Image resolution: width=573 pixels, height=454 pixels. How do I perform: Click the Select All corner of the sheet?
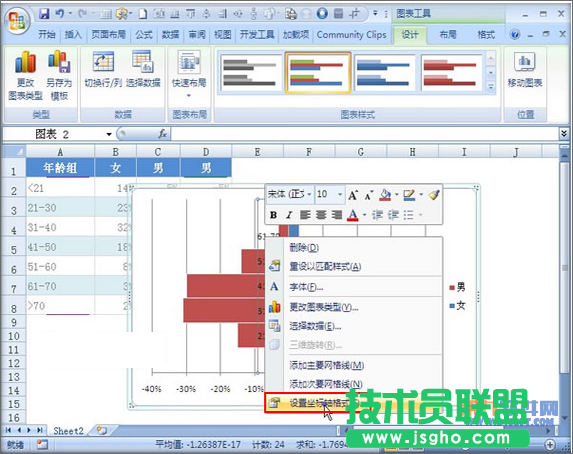click(x=14, y=151)
